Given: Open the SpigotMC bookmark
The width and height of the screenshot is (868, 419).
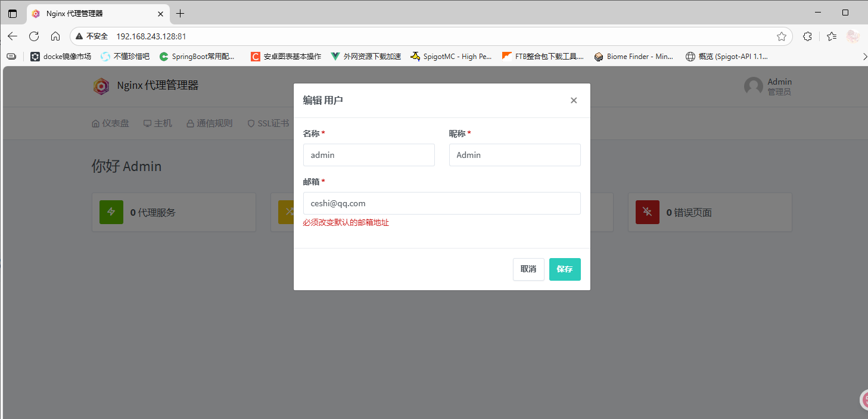Looking at the screenshot, I should (x=451, y=57).
